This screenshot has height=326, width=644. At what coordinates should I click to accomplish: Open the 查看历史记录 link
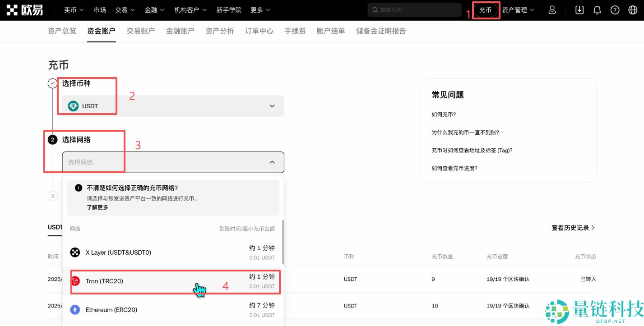tap(570, 228)
